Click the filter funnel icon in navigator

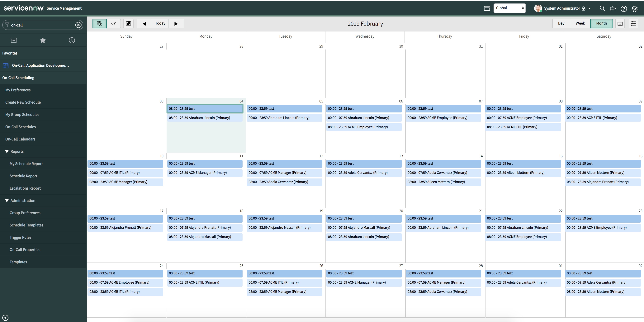7,25
